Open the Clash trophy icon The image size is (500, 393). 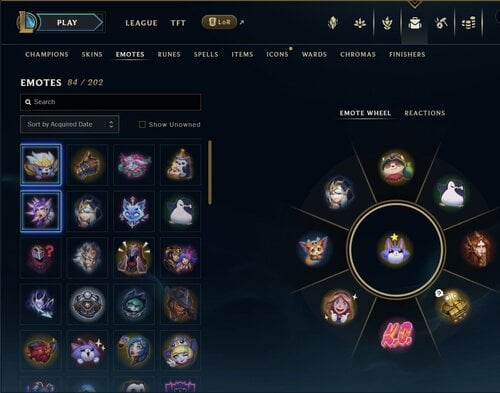pos(387,23)
